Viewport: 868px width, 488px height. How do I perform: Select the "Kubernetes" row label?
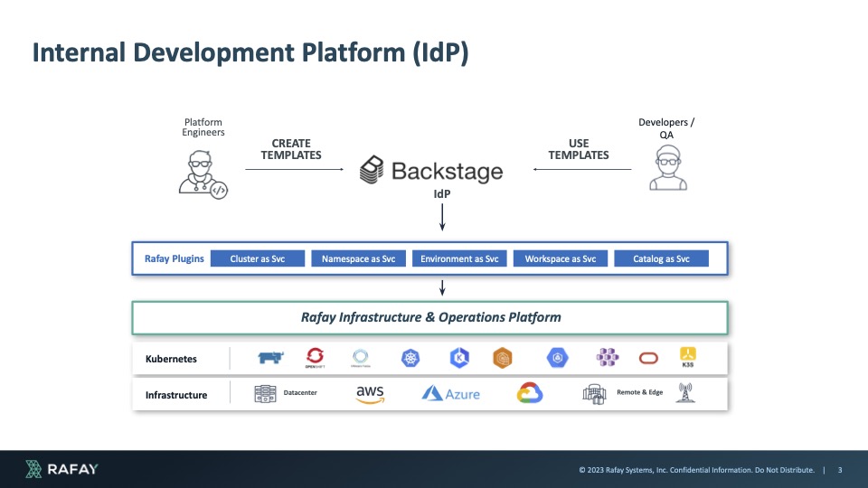171,359
